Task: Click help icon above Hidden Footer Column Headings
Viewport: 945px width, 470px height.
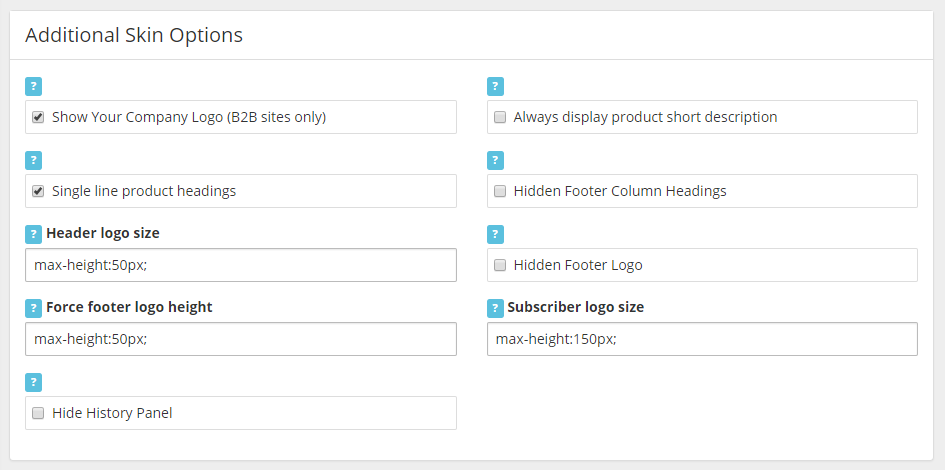Action: click(495, 161)
